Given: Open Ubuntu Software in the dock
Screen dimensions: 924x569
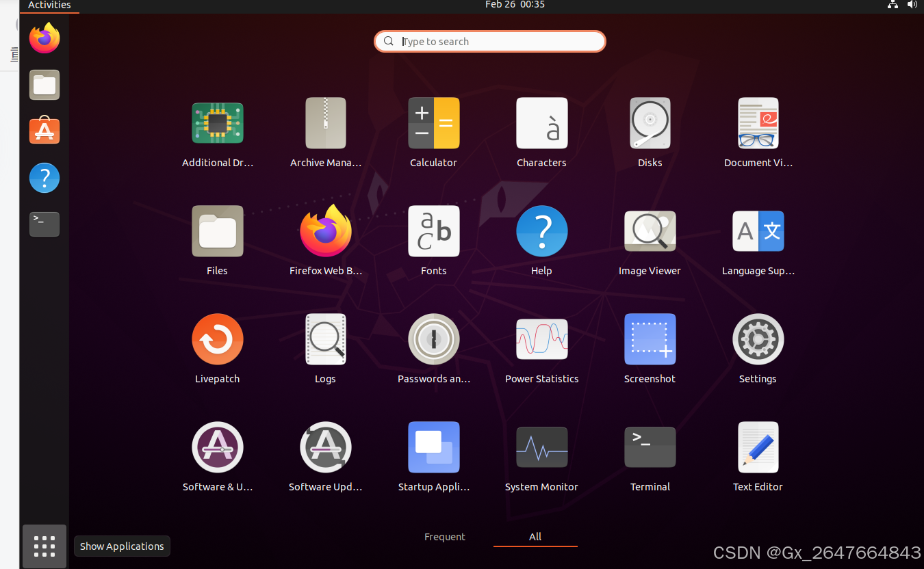Looking at the screenshot, I should point(44,131).
